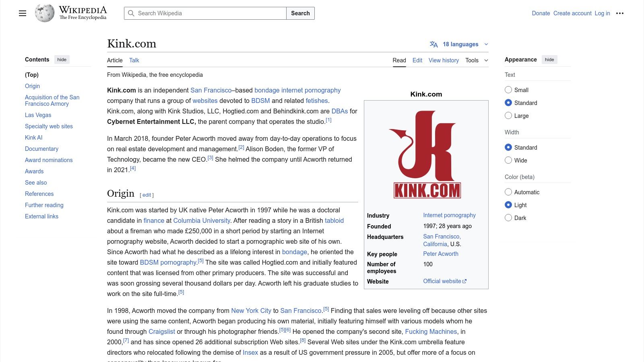644x362 pixels.
Task: Select Light color mode
Action: [x=508, y=205]
